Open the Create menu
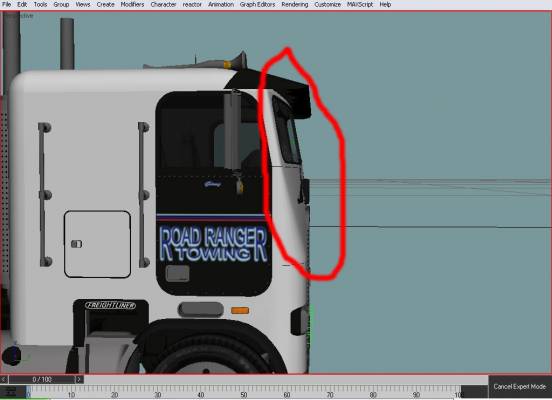 tap(105, 5)
